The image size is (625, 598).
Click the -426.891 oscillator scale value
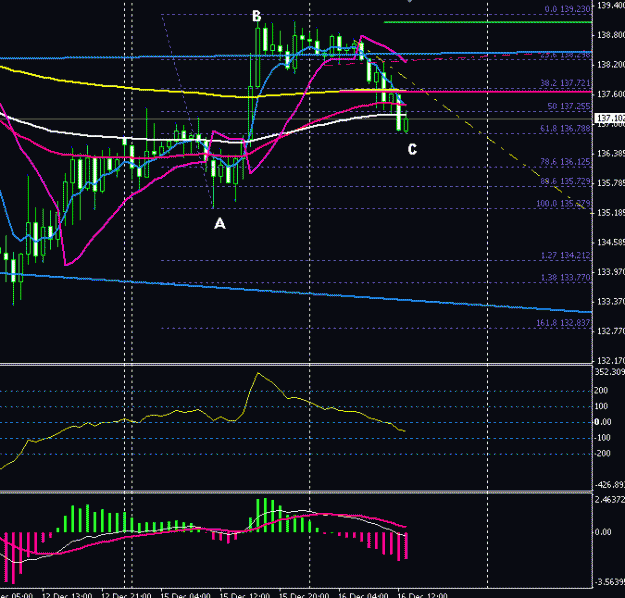coord(609,485)
